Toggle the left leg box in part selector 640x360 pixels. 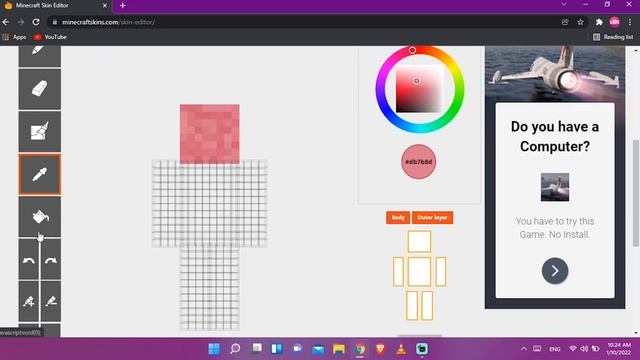[x=412, y=305]
